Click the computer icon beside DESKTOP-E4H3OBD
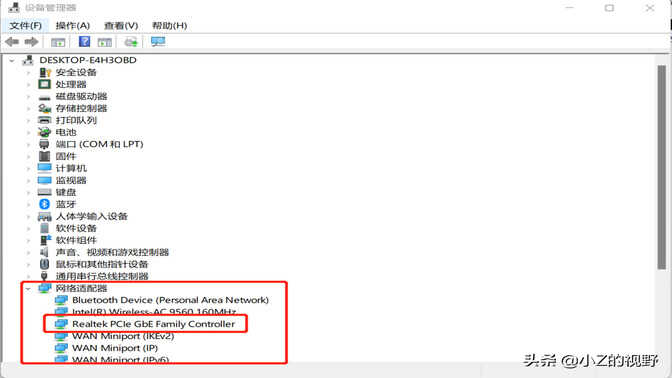672x378 pixels. tap(28, 60)
